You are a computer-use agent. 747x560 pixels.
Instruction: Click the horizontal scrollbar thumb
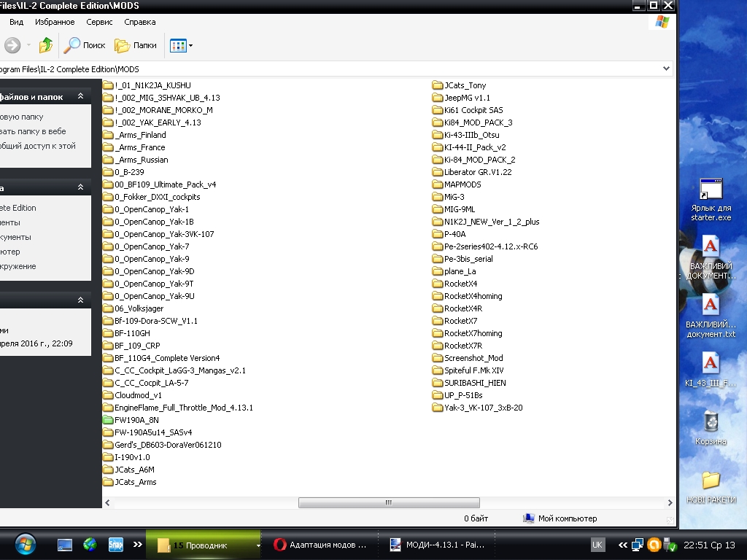[389, 502]
